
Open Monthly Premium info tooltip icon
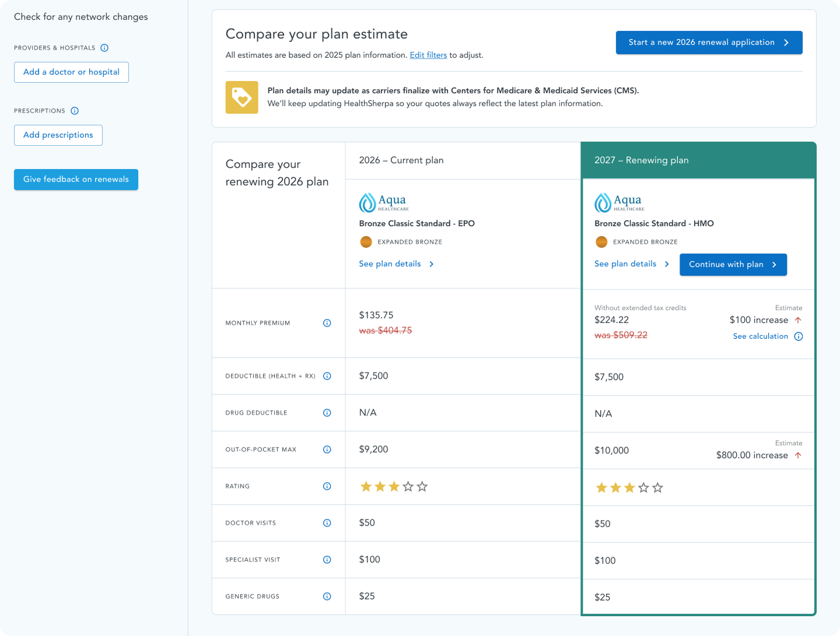tap(327, 323)
